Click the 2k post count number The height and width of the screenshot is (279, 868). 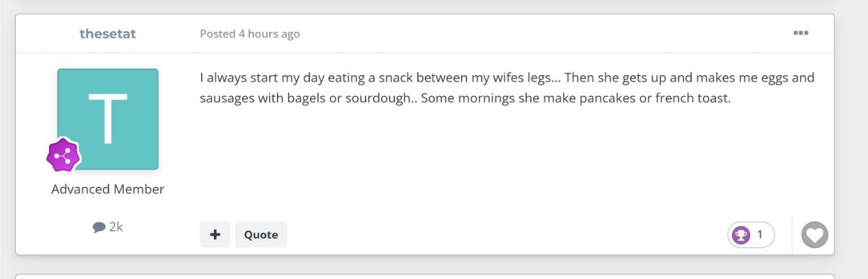pyautogui.click(x=116, y=227)
